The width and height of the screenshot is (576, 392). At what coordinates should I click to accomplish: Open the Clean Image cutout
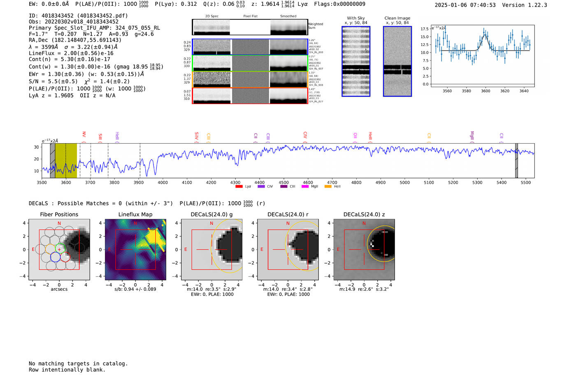click(397, 61)
